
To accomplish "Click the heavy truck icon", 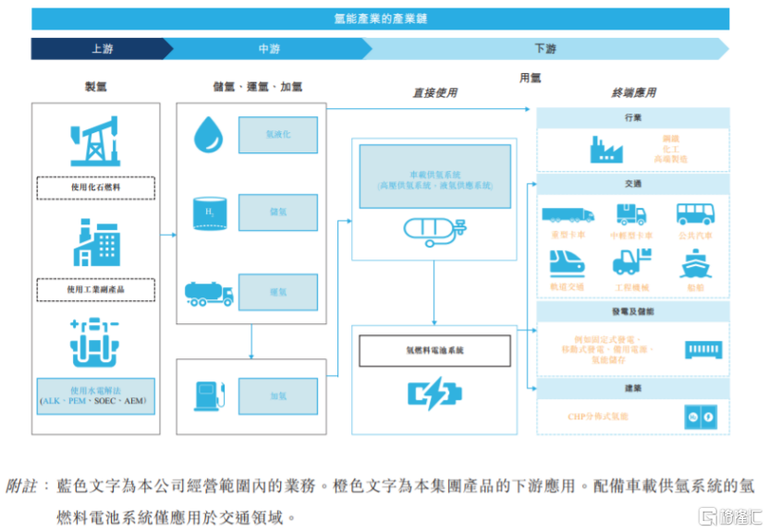I will point(568,214).
